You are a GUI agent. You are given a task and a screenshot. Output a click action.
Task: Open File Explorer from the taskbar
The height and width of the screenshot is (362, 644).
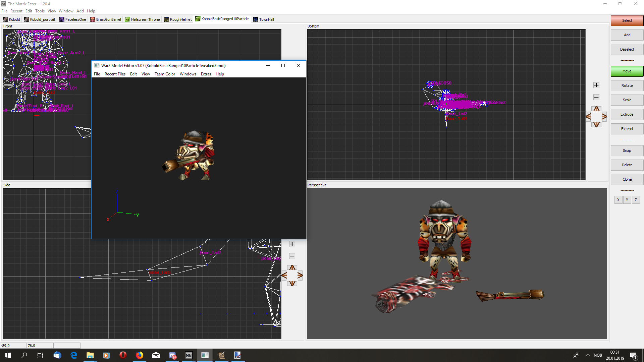point(90,355)
